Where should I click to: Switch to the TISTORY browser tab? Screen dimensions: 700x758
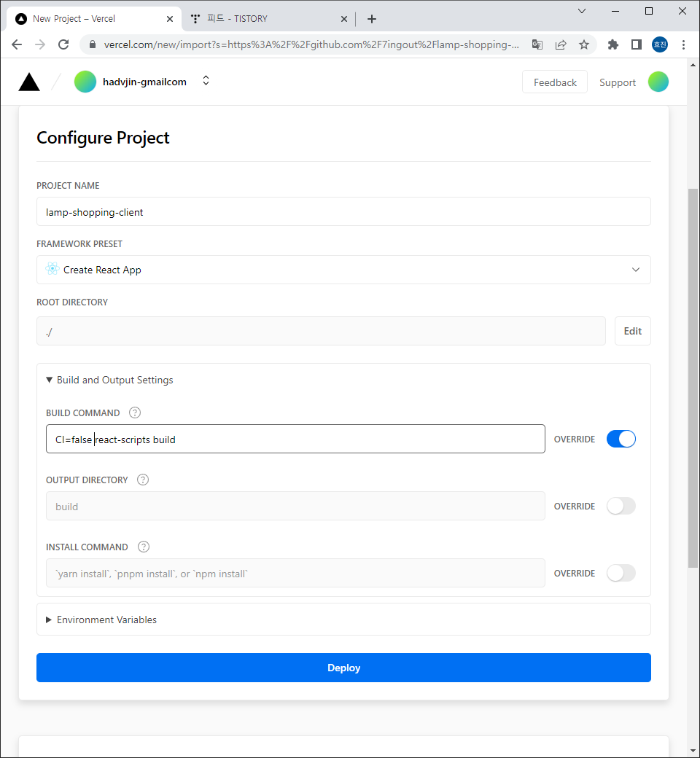pos(268,19)
